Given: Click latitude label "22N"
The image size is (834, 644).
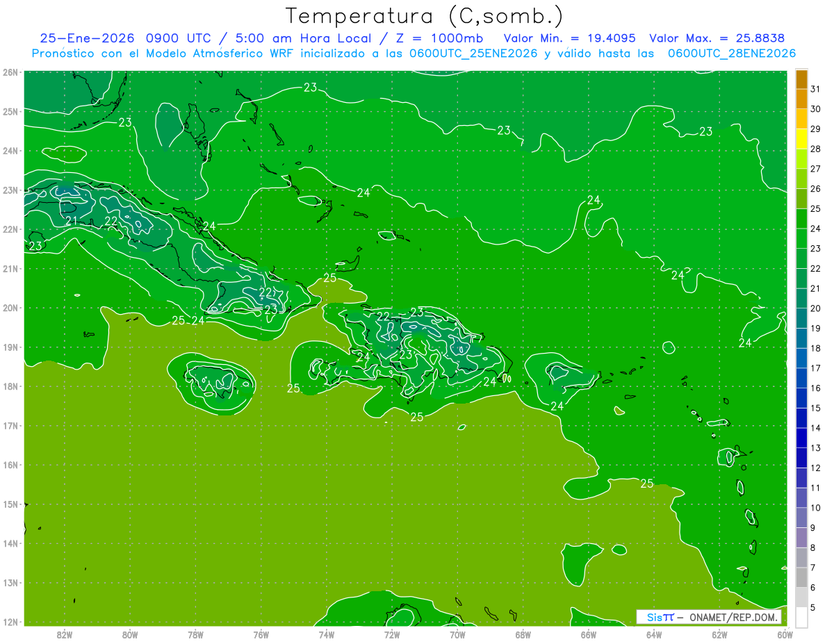Looking at the screenshot, I should tap(10, 229).
